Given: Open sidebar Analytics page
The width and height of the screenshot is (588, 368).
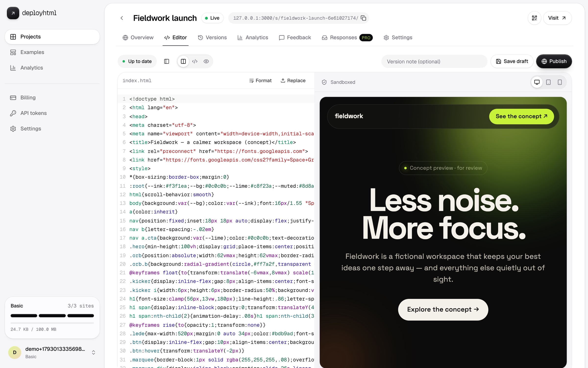Looking at the screenshot, I should click(x=52, y=68).
